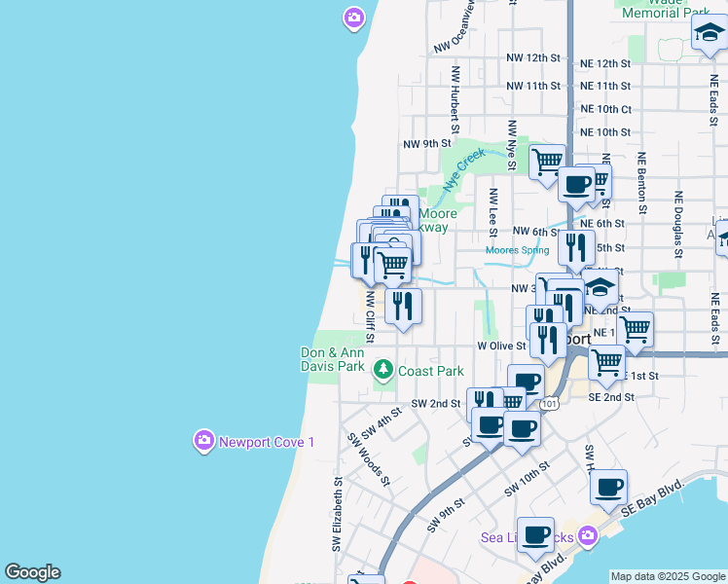Click the camera marker at top of coastline
728x584 pixels.
coord(353,17)
